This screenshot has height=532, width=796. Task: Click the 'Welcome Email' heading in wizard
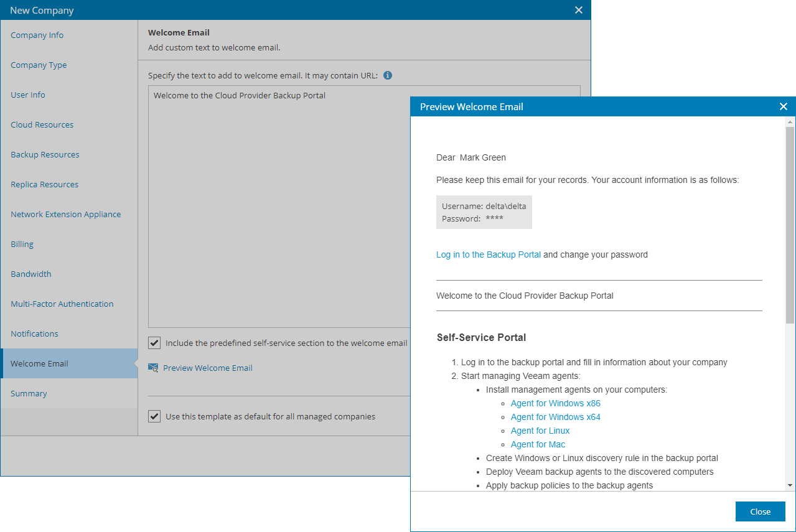179,32
